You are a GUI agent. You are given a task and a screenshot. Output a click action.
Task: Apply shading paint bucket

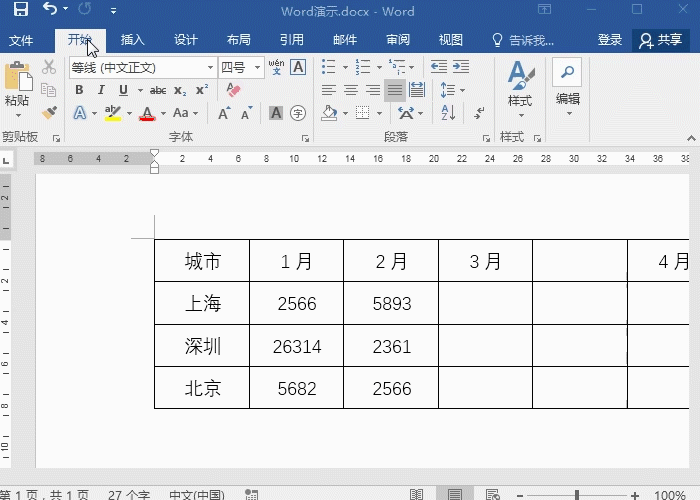coord(329,113)
